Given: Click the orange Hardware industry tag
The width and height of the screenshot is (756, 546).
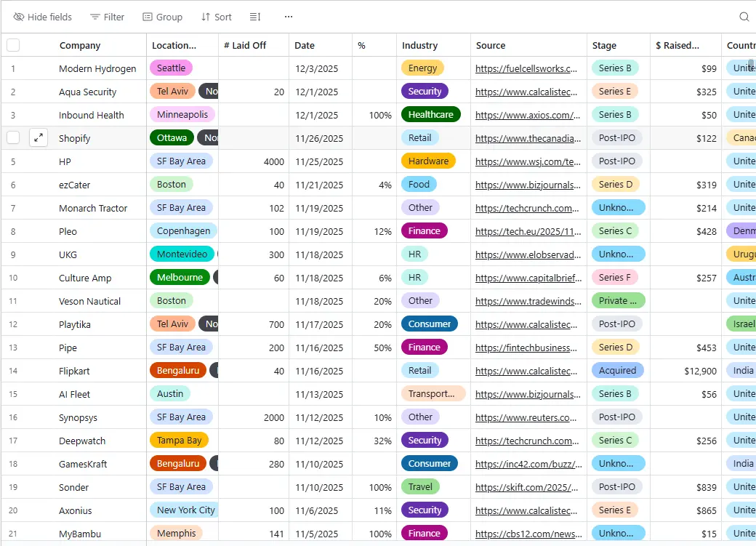Looking at the screenshot, I should 428,161.
